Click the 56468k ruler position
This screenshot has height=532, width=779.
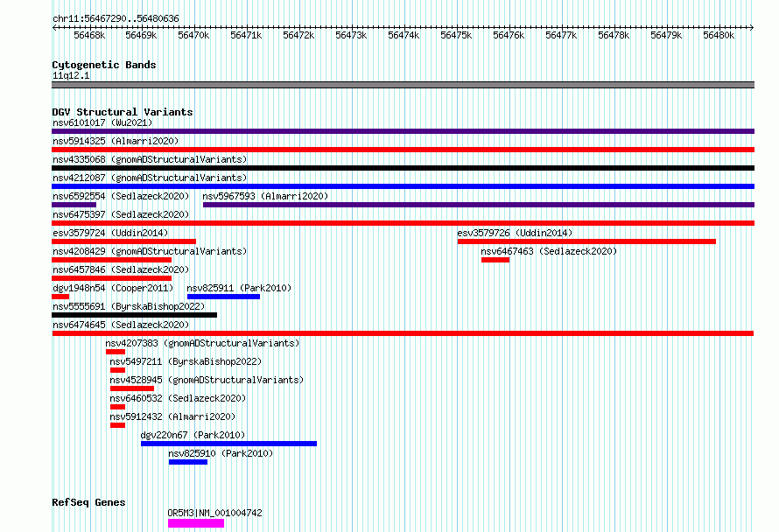(89, 35)
